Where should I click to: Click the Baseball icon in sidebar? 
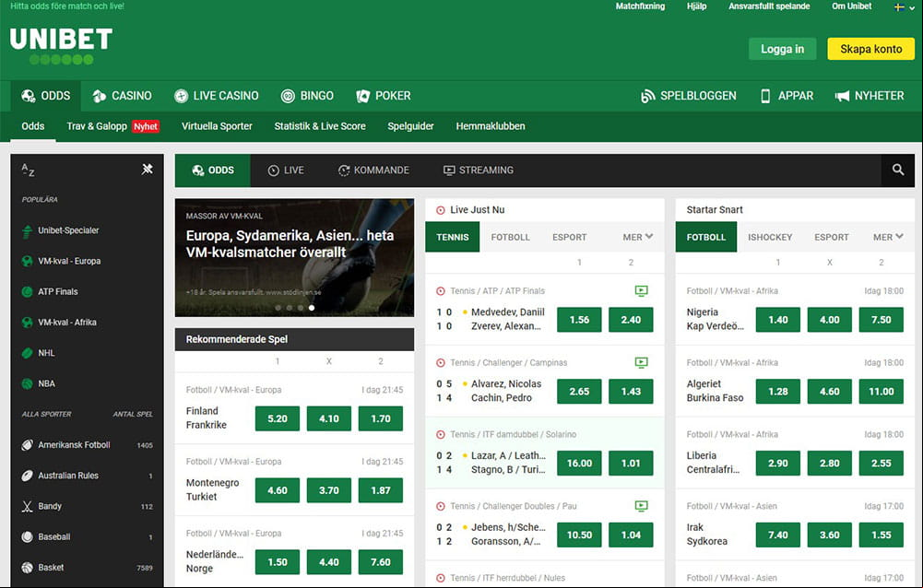(x=27, y=536)
